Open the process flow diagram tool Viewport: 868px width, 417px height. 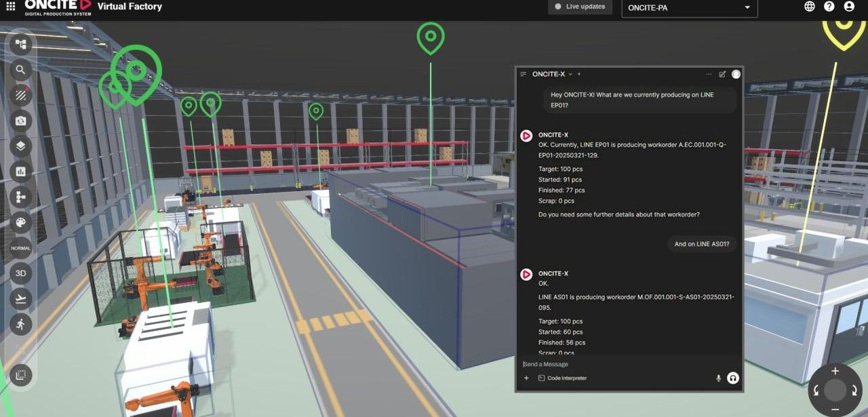pyautogui.click(x=21, y=197)
